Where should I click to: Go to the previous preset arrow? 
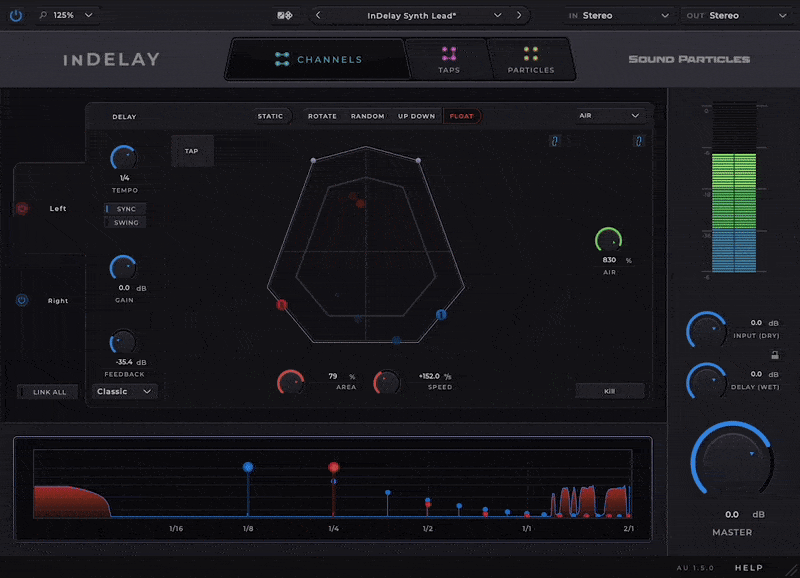click(318, 15)
